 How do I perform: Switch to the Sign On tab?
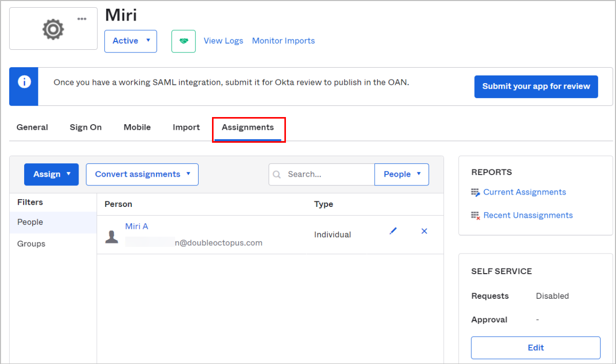click(x=86, y=127)
